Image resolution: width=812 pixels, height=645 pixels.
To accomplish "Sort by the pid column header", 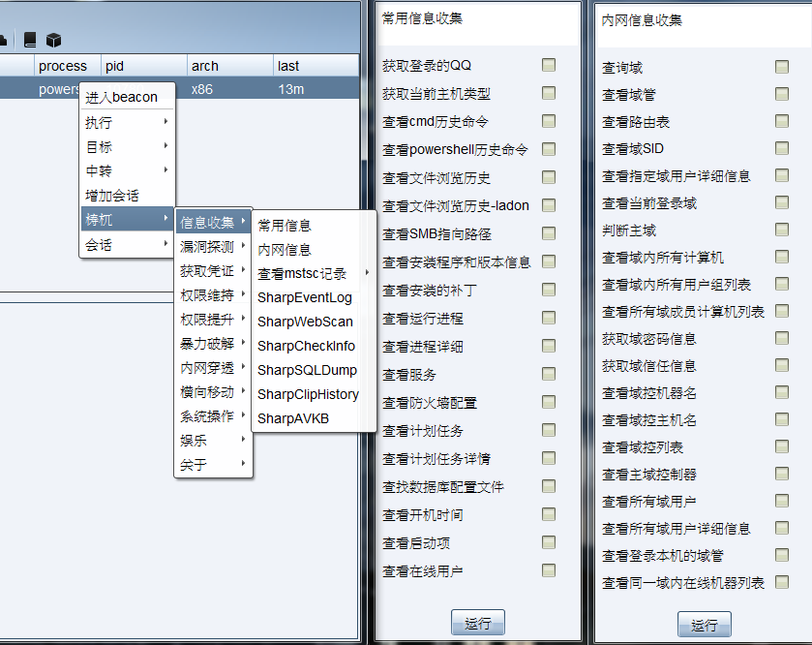I will [144, 66].
